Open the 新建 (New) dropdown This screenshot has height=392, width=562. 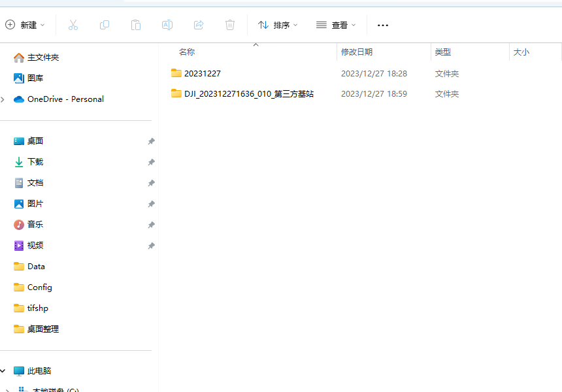click(x=25, y=25)
